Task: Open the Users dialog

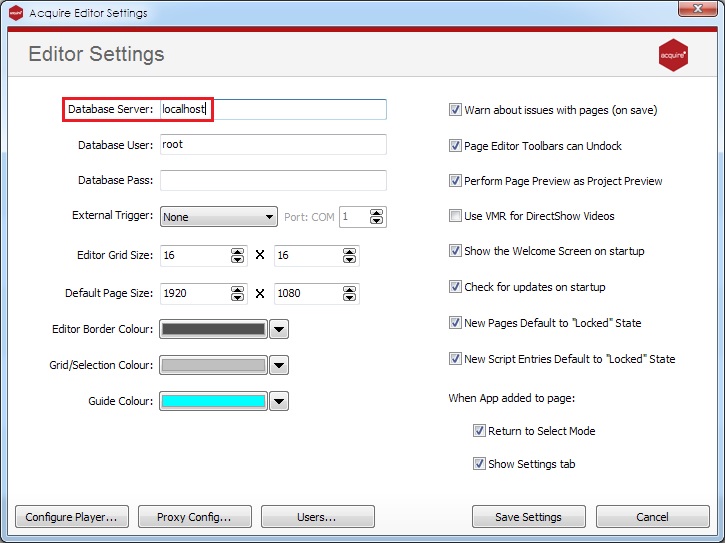Action: [x=318, y=517]
